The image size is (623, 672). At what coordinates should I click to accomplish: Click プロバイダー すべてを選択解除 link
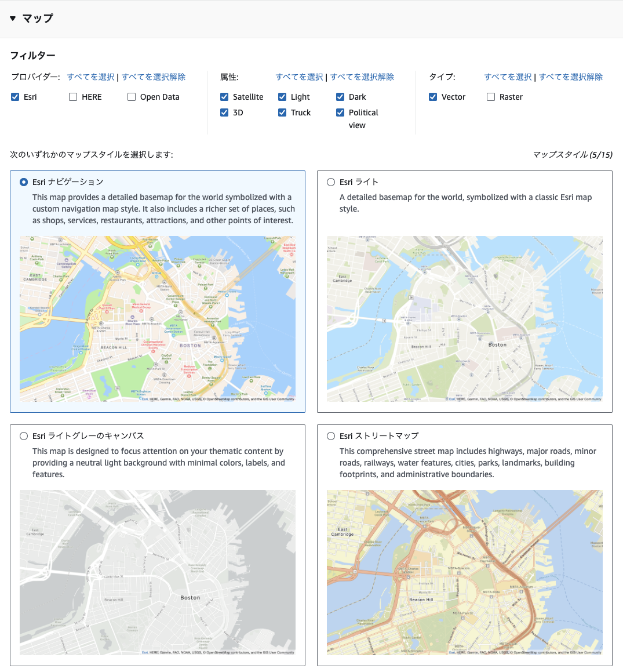[154, 77]
